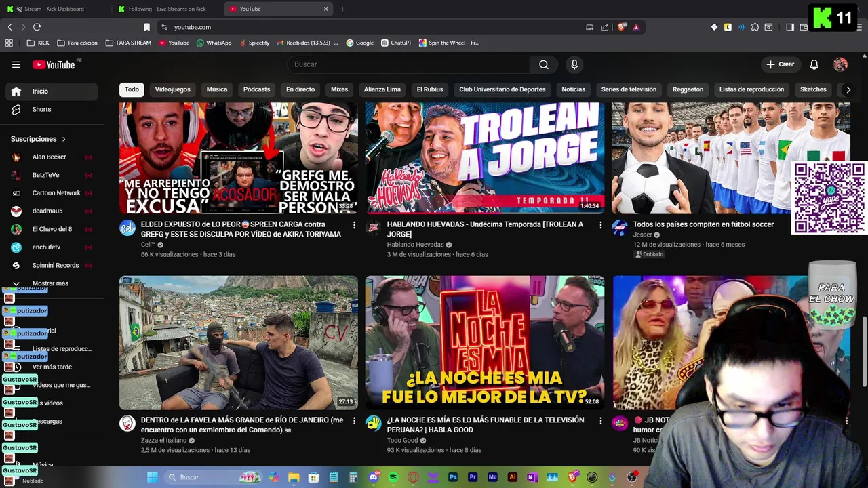Click the Windows taskbar Buscar search box
Image resolution: width=868 pixels, height=488 pixels.
click(214, 477)
